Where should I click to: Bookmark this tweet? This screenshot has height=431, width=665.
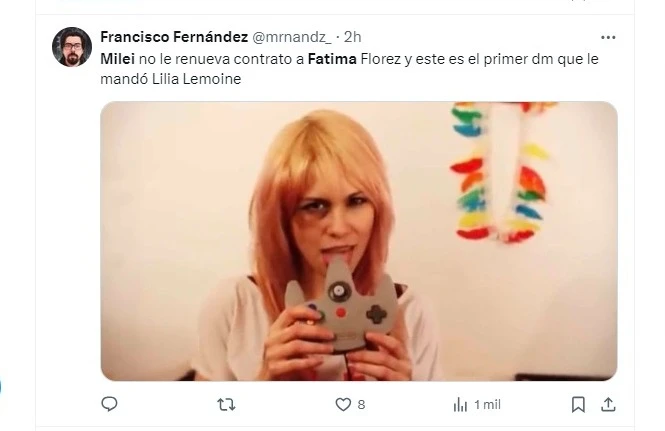[x=578, y=404]
